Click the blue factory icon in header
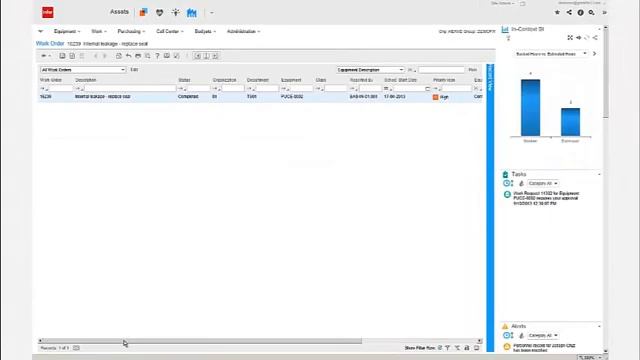This screenshot has height=360, width=640. tap(191, 13)
